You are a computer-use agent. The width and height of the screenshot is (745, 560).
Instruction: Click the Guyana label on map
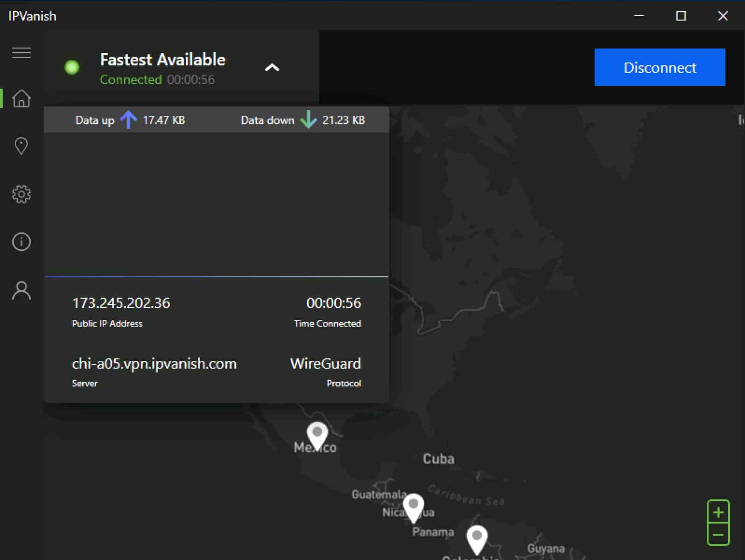tap(546, 548)
